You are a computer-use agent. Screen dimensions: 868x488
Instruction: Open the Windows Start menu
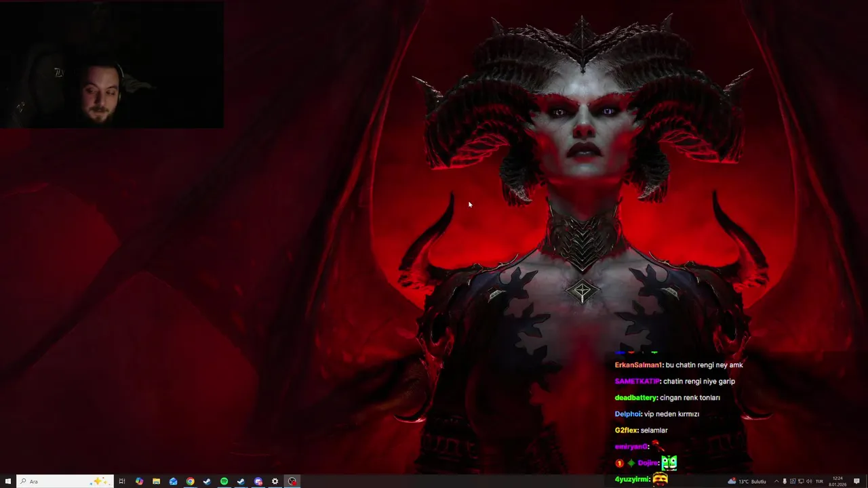(x=8, y=481)
